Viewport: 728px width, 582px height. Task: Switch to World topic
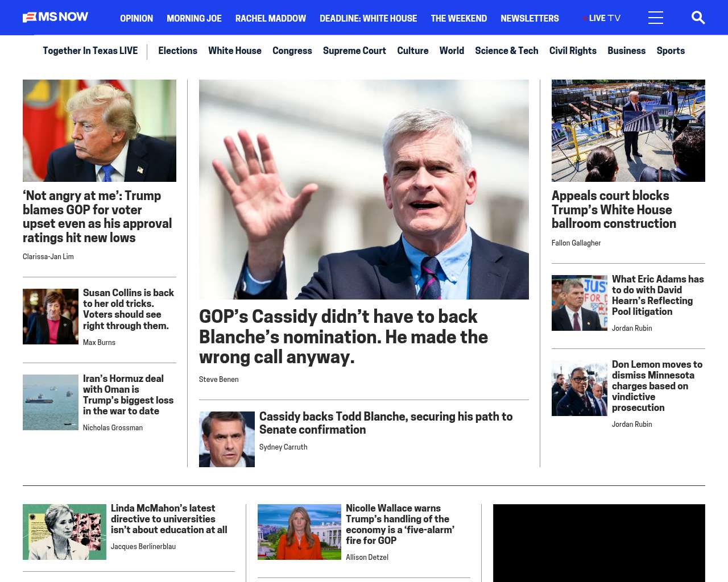pyautogui.click(x=452, y=51)
